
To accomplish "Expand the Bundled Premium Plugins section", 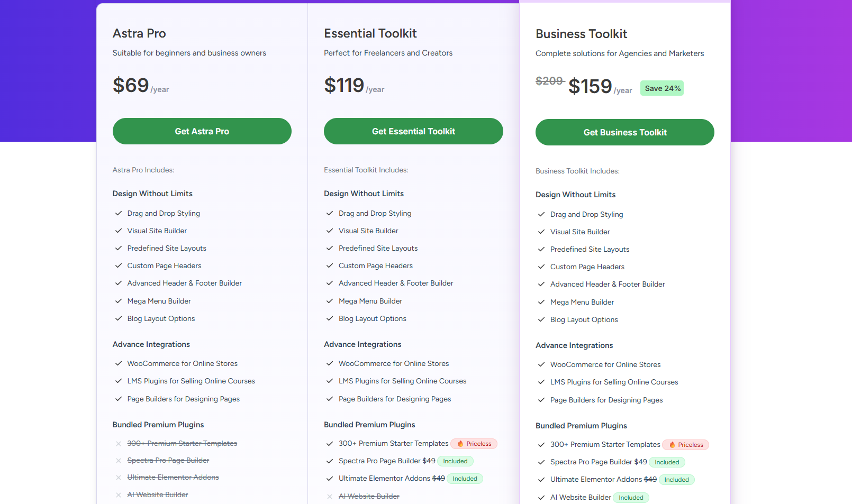I will 158,424.
